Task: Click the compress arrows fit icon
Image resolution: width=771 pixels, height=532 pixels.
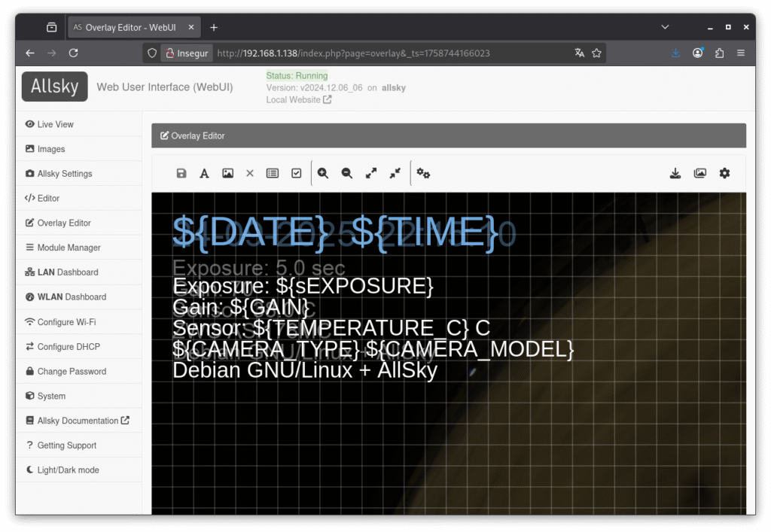Action: point(395,173)
